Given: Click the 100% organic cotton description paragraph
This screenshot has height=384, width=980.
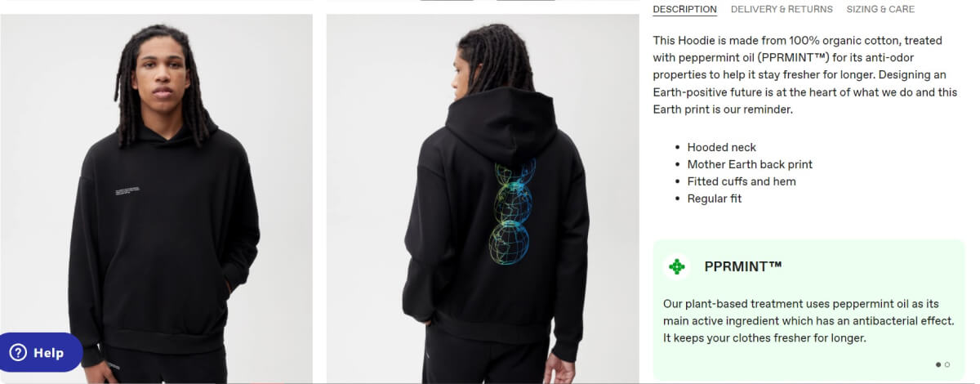Looking at the screenshot, I should pyautogui.click(x=805, y=74).
